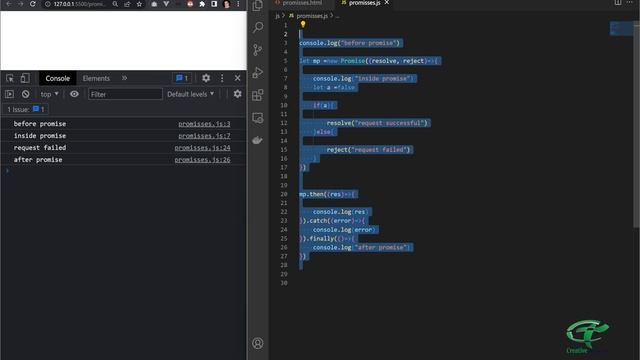This screenshot has height=360, width=640.
Task: Clear the console output
Action: click(x=25, y=94)
